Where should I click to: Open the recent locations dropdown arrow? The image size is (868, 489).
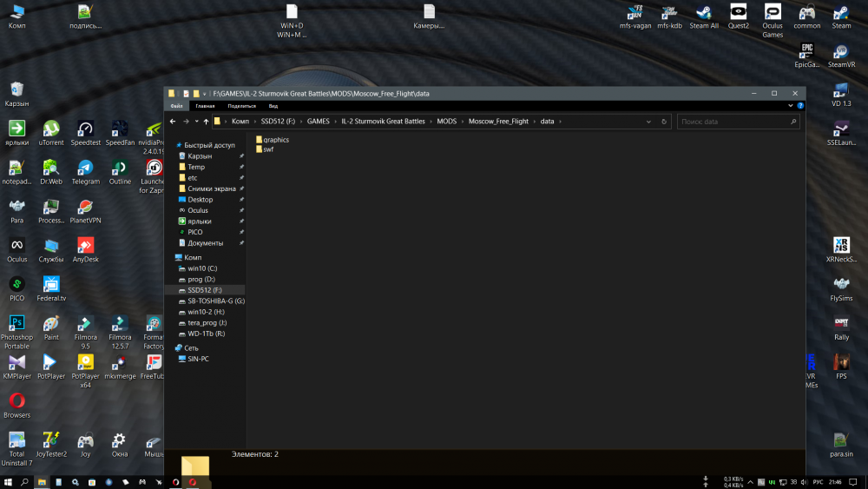(x=196, y=122)
